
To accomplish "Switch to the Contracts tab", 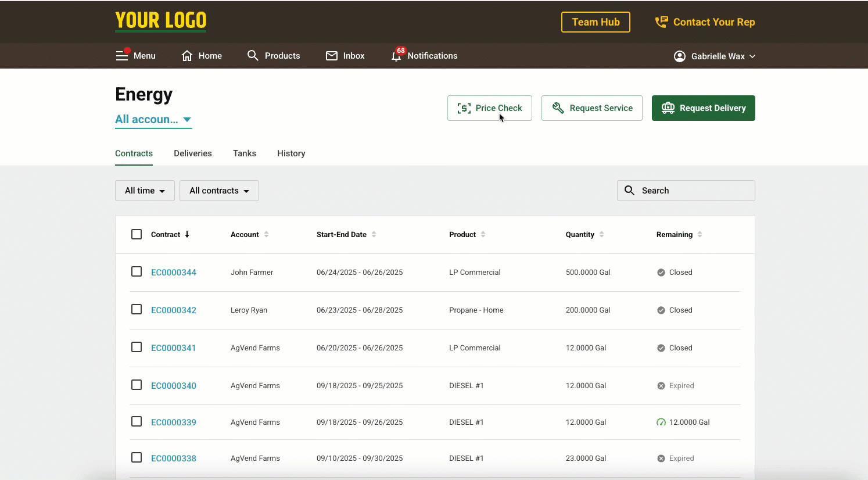I will pos(134,153).
